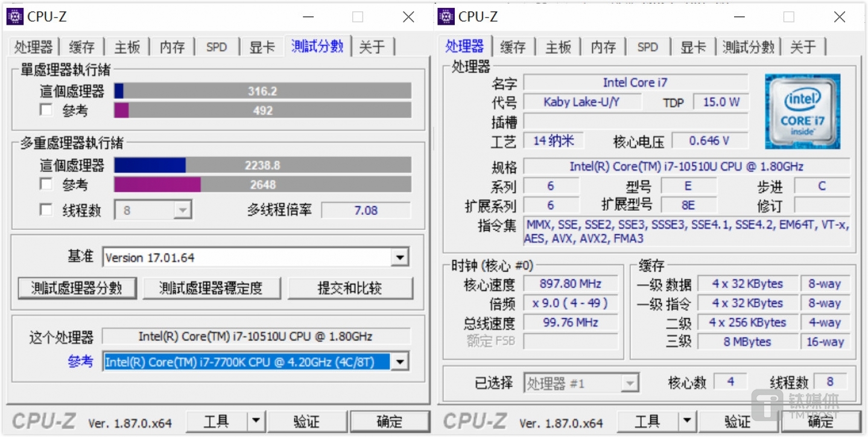Click the CPU-Z logo icon in left title bar
Viewport: 868px width, 437px height.
coord(14,16)
